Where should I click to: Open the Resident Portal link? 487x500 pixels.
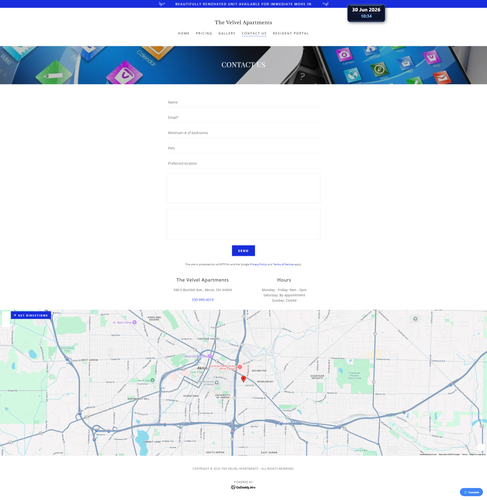coord(291,33)
